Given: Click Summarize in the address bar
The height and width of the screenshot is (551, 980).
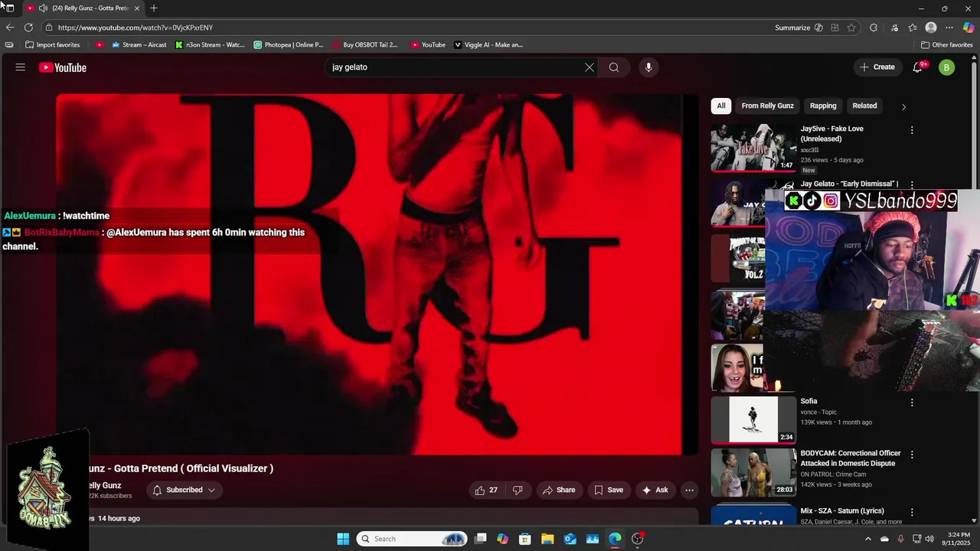Looking at the screenshot, I should (x=798, y=28).
